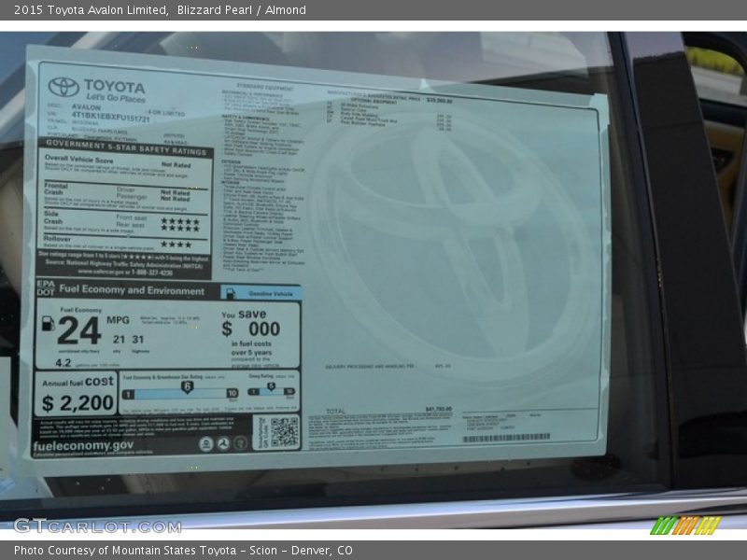Click the white pump icon beside Gasoline Vehicle
Viewport: 747px width, 560px height.
(230, 294)
